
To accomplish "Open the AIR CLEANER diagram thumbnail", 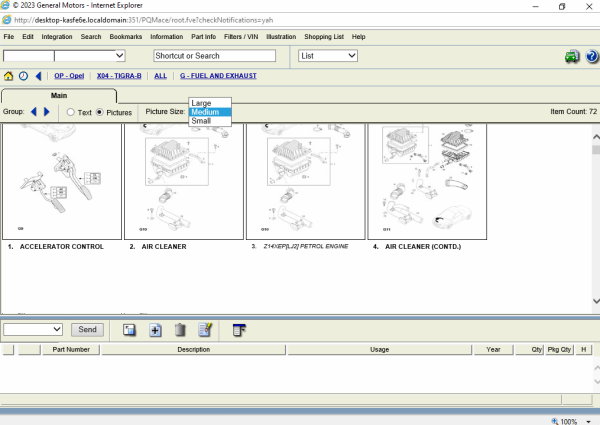I will (x=184, y=180).
